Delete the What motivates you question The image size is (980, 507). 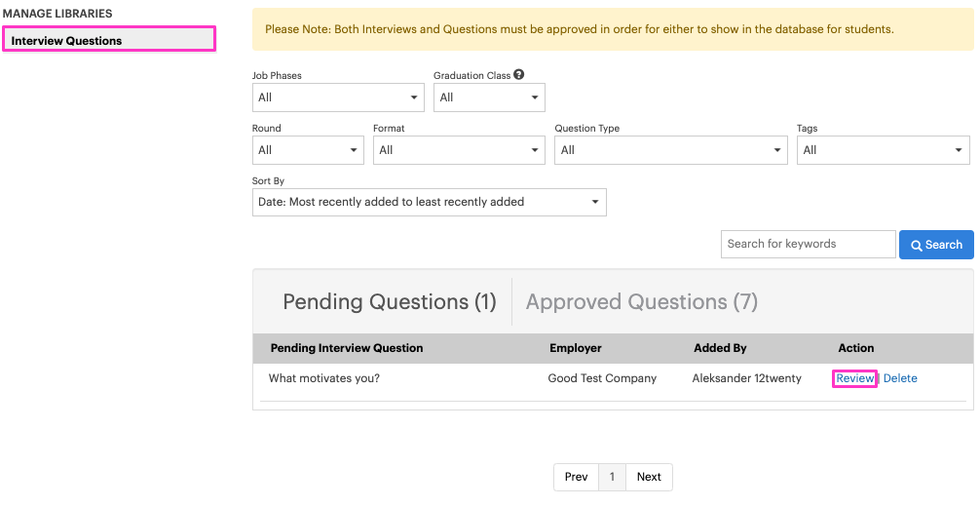tap(900, 378)
